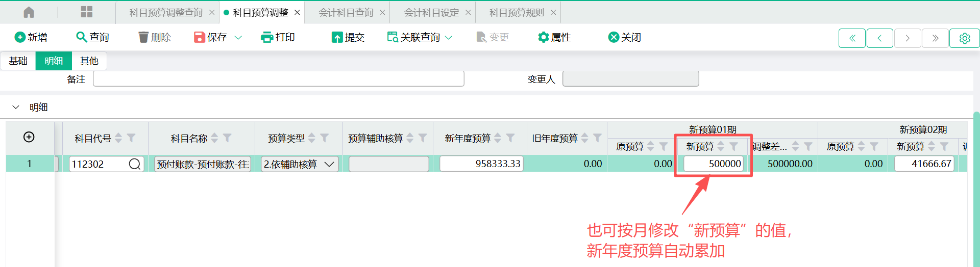Expand the 关联查询 dropdown arrow
This screenshot has height=267, width=980.
click(449, 38)
